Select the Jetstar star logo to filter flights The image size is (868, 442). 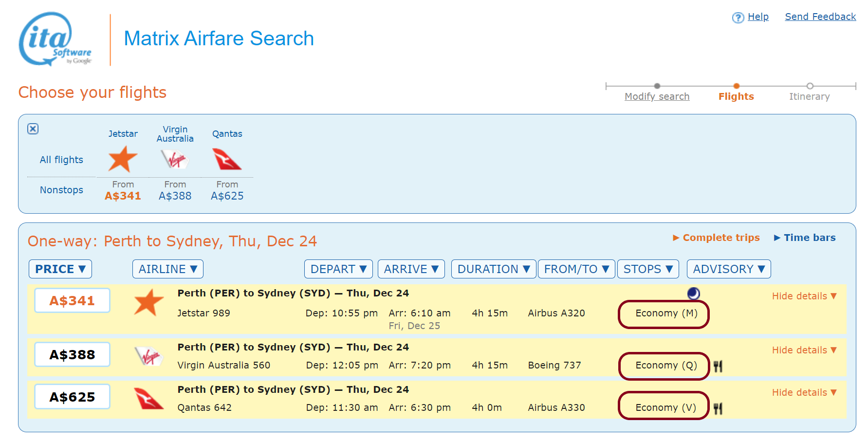122,159
